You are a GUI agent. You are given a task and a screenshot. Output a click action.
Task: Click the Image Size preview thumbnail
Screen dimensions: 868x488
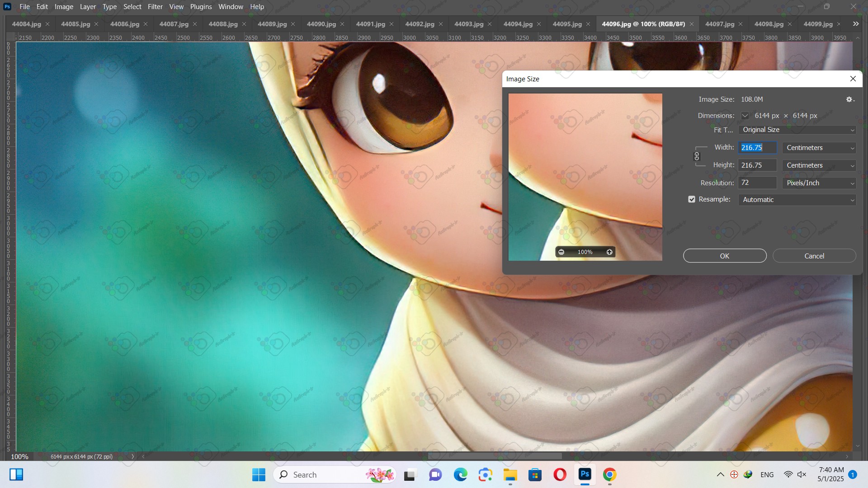(x=585, y=177)
